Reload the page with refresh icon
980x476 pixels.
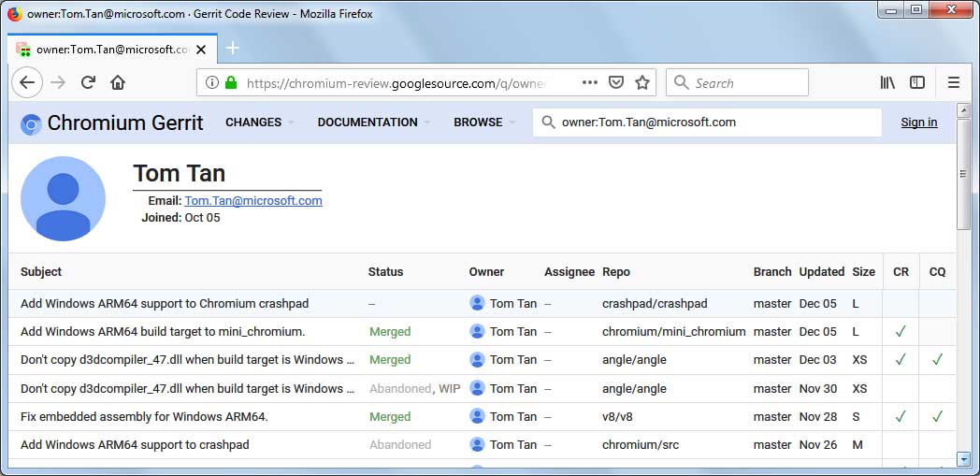pyautogui.click(x=88, y=82)
